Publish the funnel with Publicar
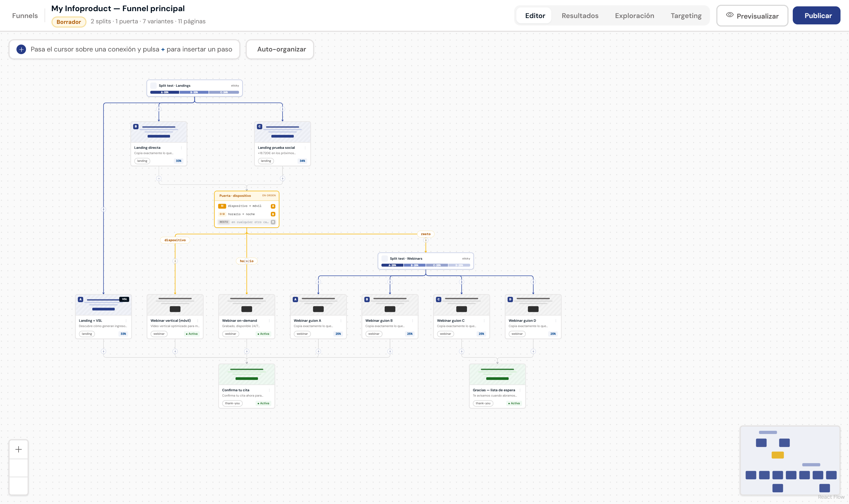Screen dimensions: 849x504 (x=816, y=16)
